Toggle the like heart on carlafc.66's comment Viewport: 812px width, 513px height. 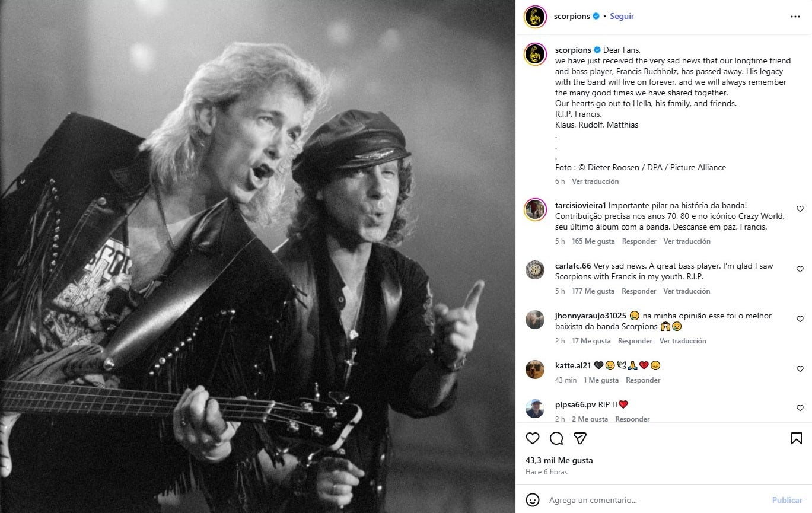[x=800, y=269]
